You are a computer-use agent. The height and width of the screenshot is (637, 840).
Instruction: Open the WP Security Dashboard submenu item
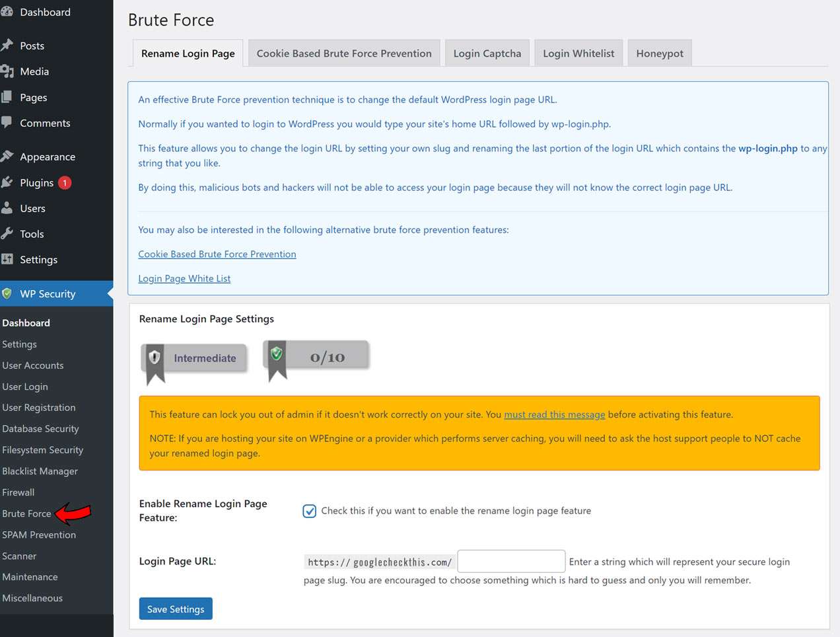(x=26, y=323)
